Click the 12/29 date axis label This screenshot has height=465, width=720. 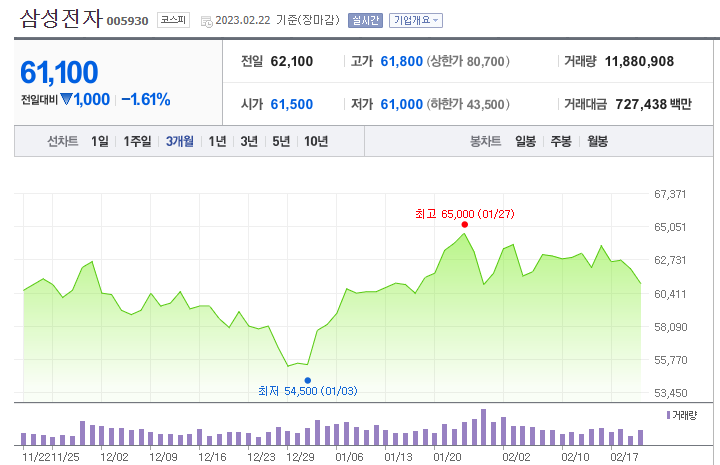pyautogui.click(x=300, y=457)
